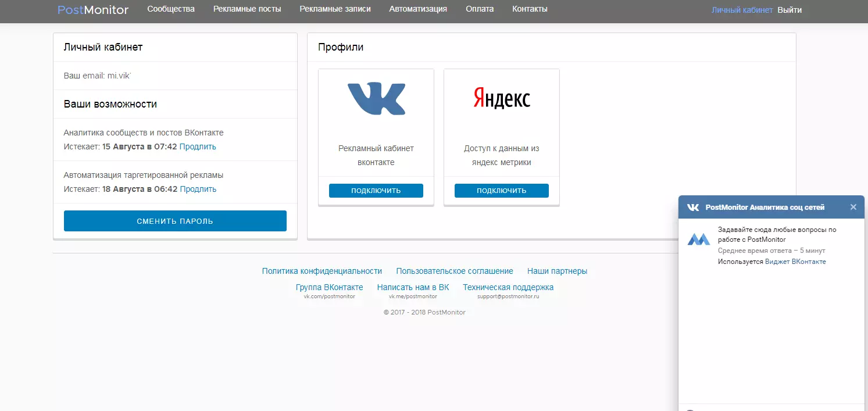Open Политика конфиденциальности link

coord(322,271)
